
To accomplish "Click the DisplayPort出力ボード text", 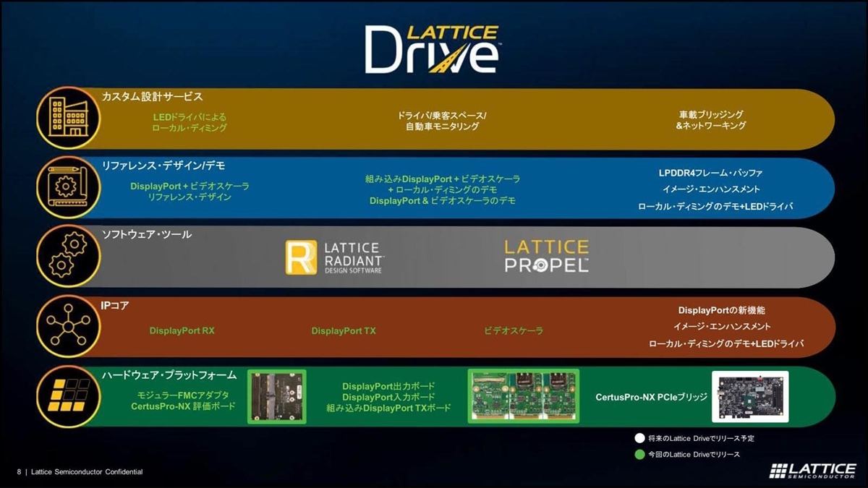I will 388,387.
